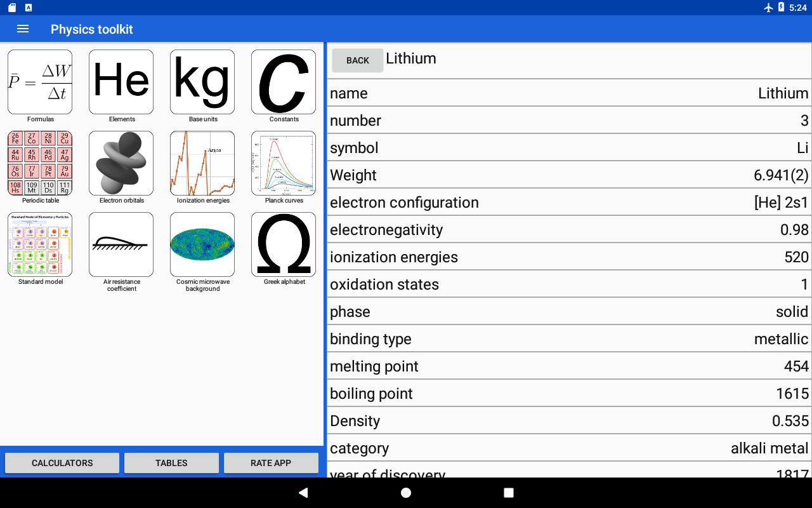Tap the TABLES button
Viewport: 812px width, 508px height.
click(x=171, y=463)
